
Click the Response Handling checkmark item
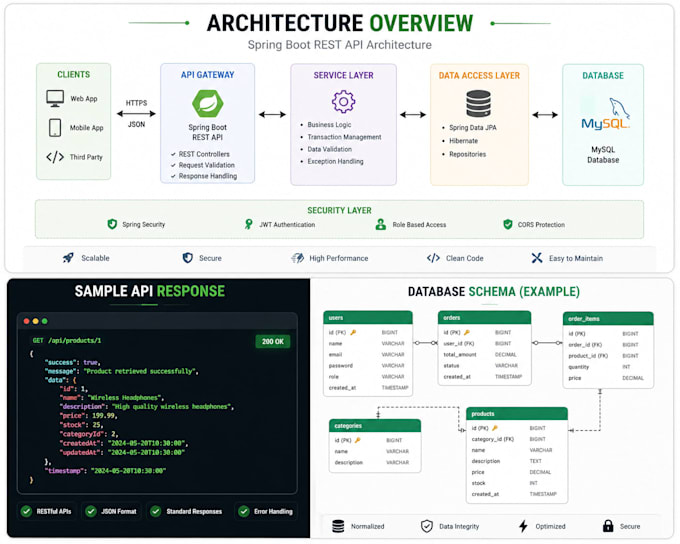(204, 176)
